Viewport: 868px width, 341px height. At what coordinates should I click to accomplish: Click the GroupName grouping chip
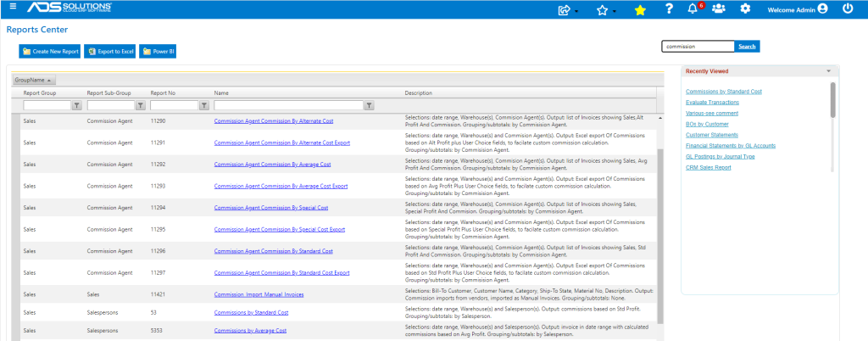[34, 81]
